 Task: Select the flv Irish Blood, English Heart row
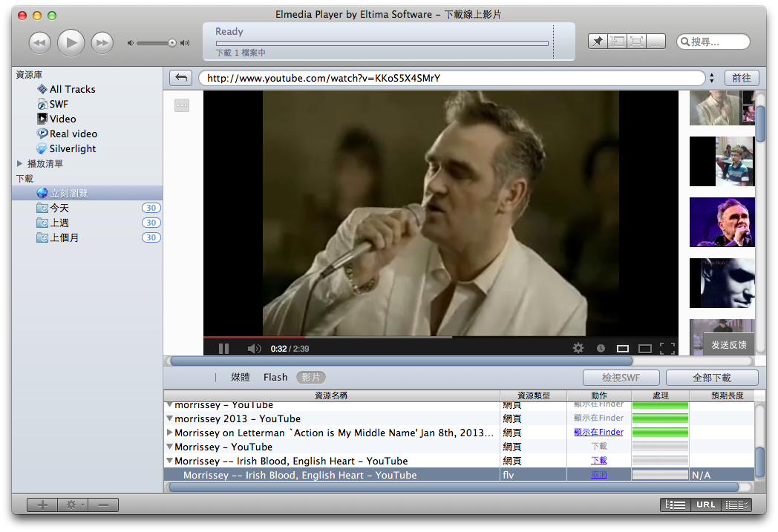click(459, 475)
